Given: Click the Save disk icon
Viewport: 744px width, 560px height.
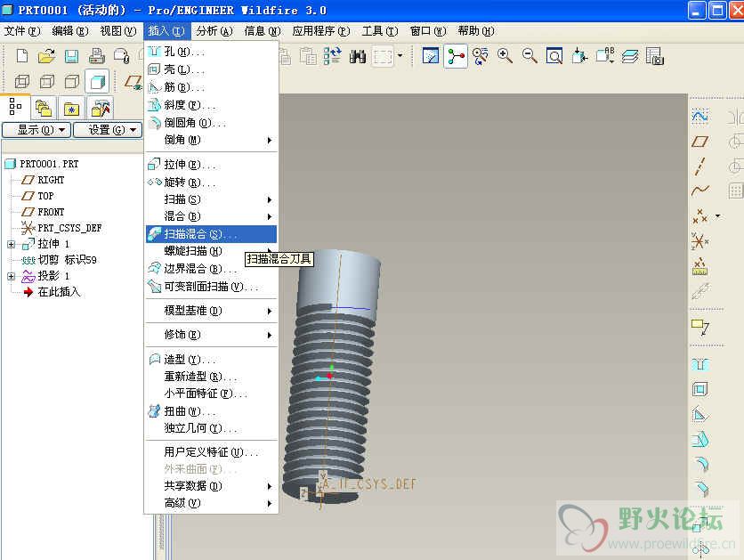Looking at the screenshot, I should point(72,56).
